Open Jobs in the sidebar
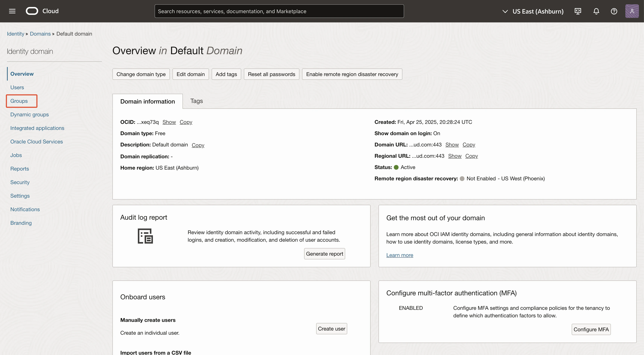Screen dimensions: 644x355 [x=16, y=155]
